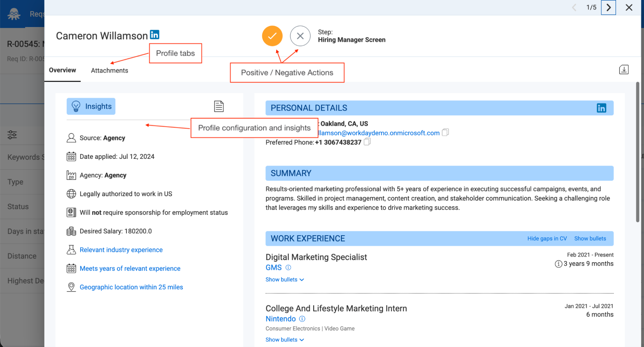This screenshot has height=347, width=644.
Task: Switch to the Attachments tab
Action: pyautogui.click(x=110, y=71)
